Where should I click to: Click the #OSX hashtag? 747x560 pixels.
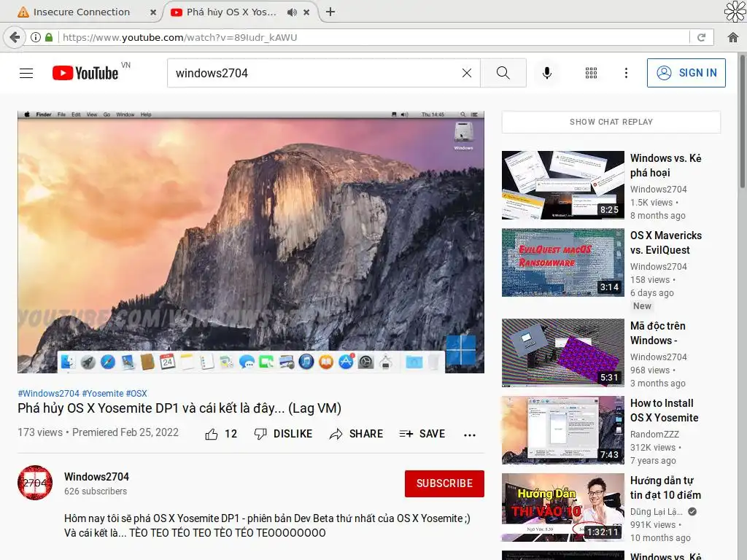pos(136,393)
